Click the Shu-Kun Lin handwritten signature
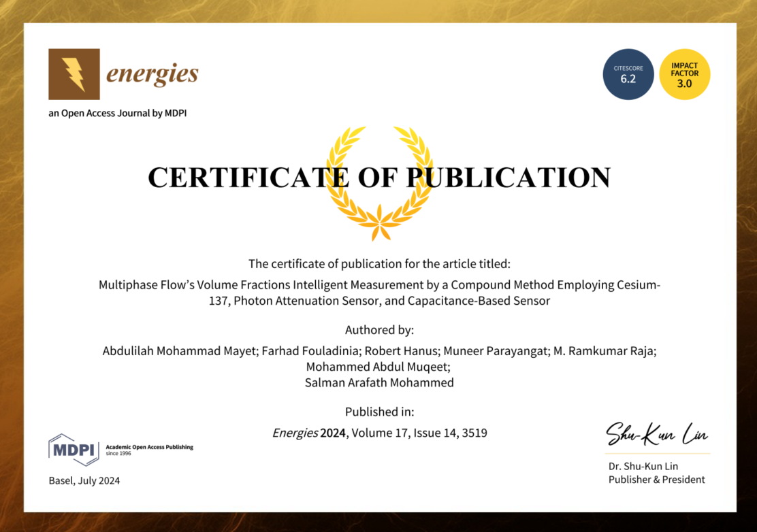 [x=656, y=434]
